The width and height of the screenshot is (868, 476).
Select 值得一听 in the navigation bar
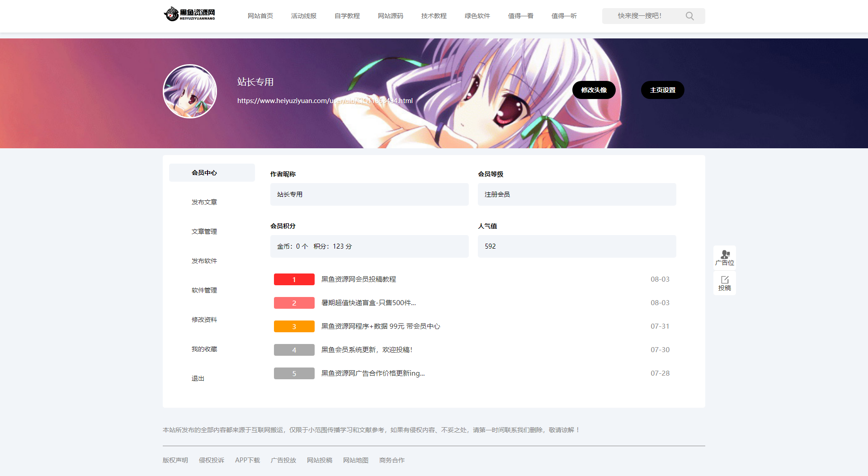[564, 15]
